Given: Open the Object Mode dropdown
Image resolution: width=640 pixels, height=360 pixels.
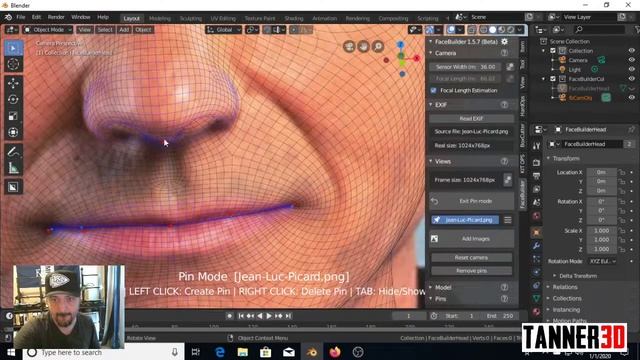Looking at the screenshot, I should (x=48, y=30).
